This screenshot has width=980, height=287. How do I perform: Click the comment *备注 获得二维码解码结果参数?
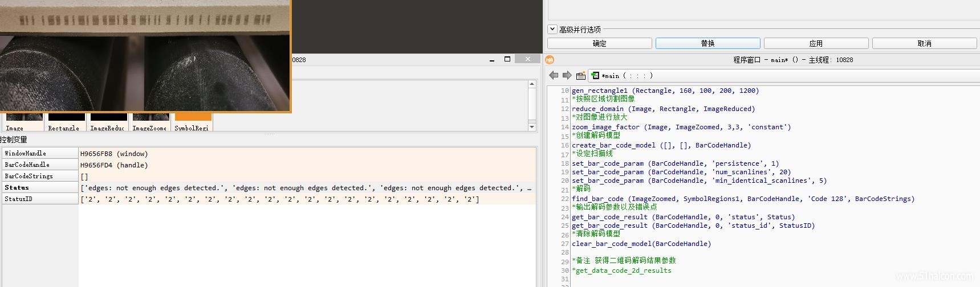(624, 261)
